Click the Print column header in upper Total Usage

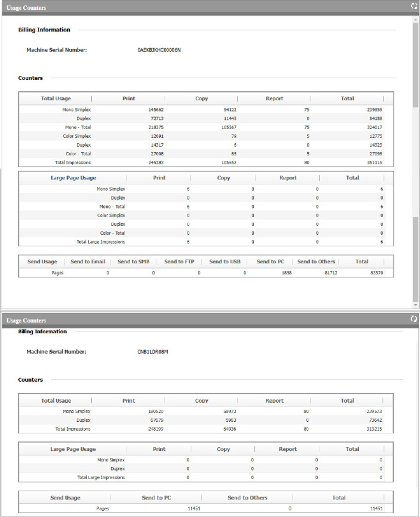[129, 98]
